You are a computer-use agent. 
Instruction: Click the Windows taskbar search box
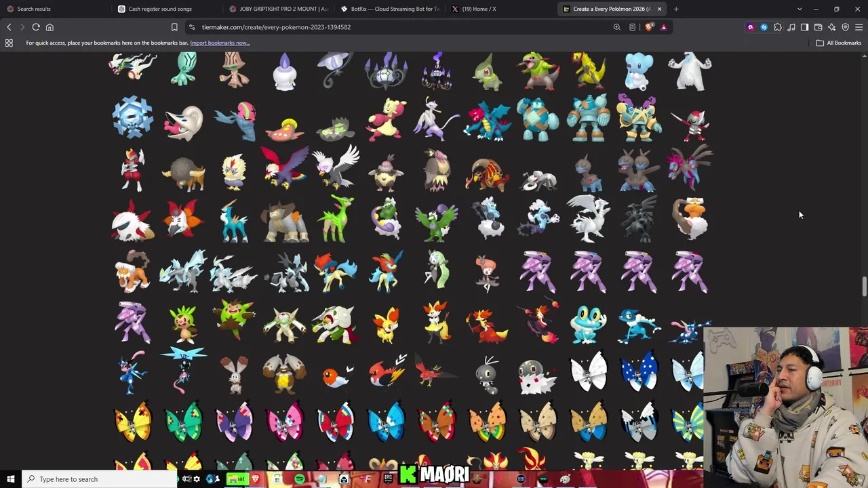point(99,479)
